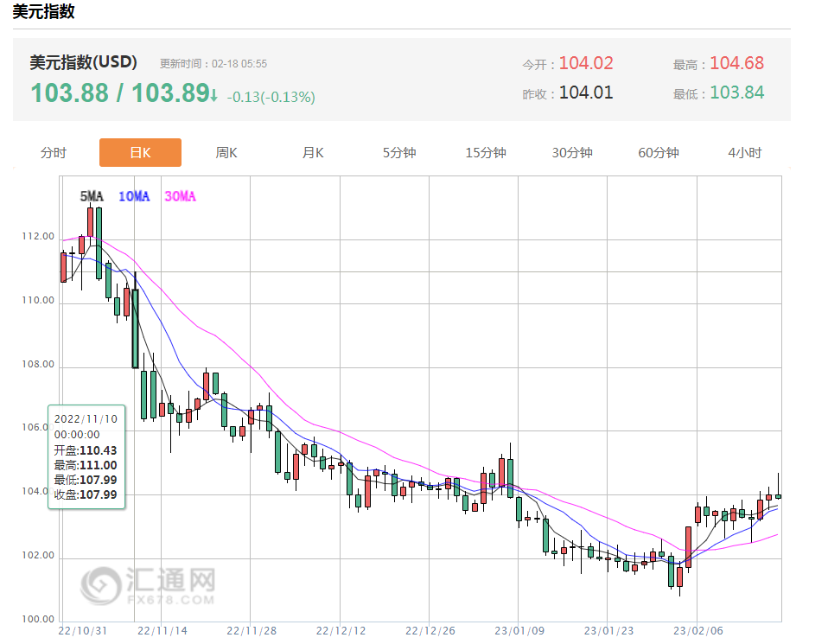Image resolution: width=828 pixels, height=644 pixels.
Task: Open the 周K weekly chart tab
Action: pyautogui.click(x=226, y=153)
